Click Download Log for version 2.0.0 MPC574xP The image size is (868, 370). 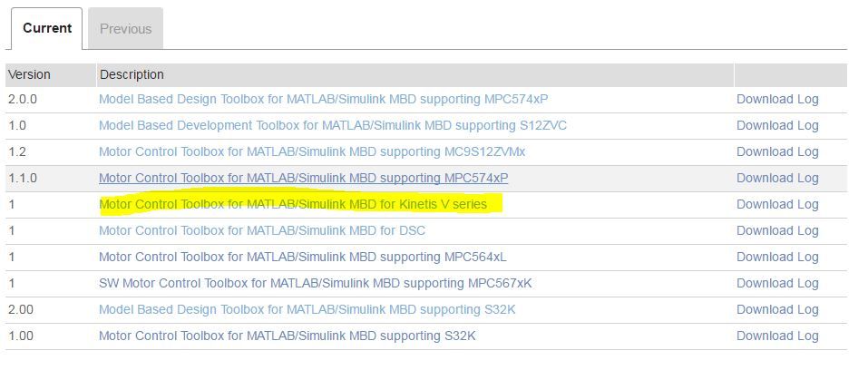(x=777, y=99)
